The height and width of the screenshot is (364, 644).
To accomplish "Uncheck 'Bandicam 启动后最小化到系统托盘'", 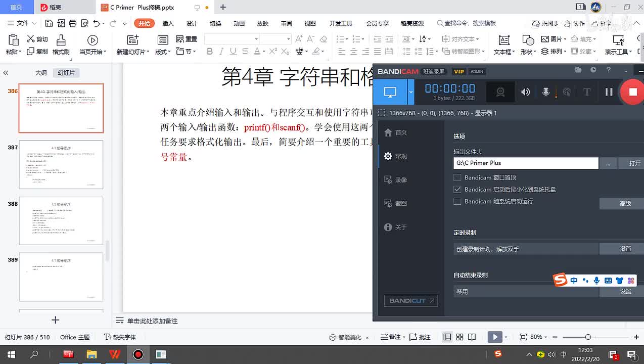I will pyautogui.click(x=457, y=190).
